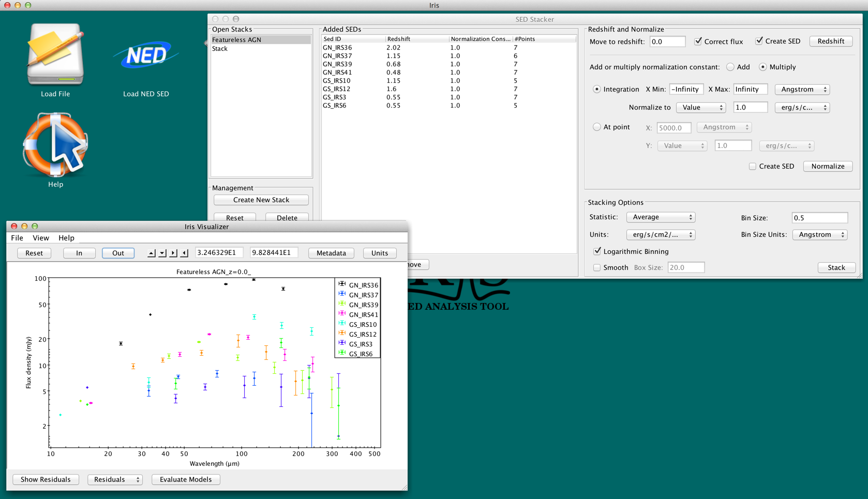The height and width of the screenshot is (499, 868).
Task: Enable the Smooth checkbox
Action: pyautogui.click(x=597, y=267)
